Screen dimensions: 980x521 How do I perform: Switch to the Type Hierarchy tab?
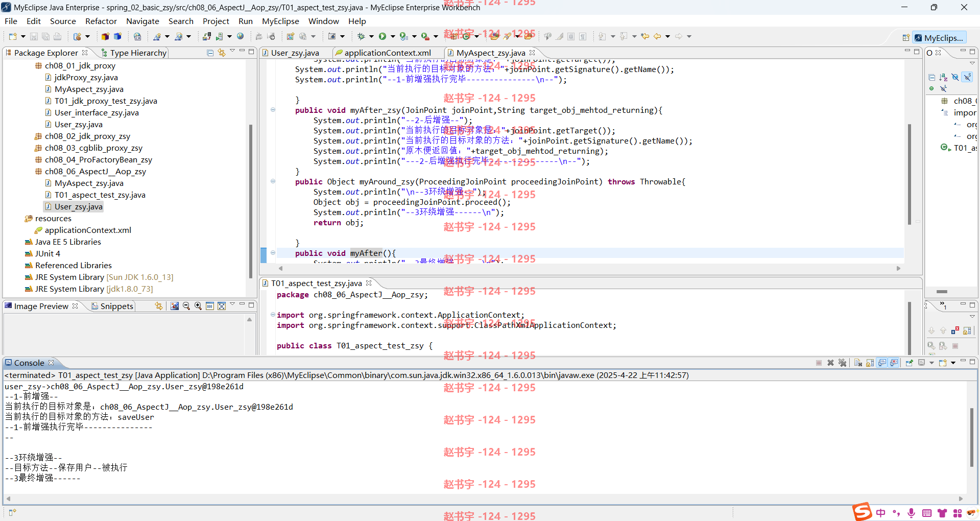(133, 53)
